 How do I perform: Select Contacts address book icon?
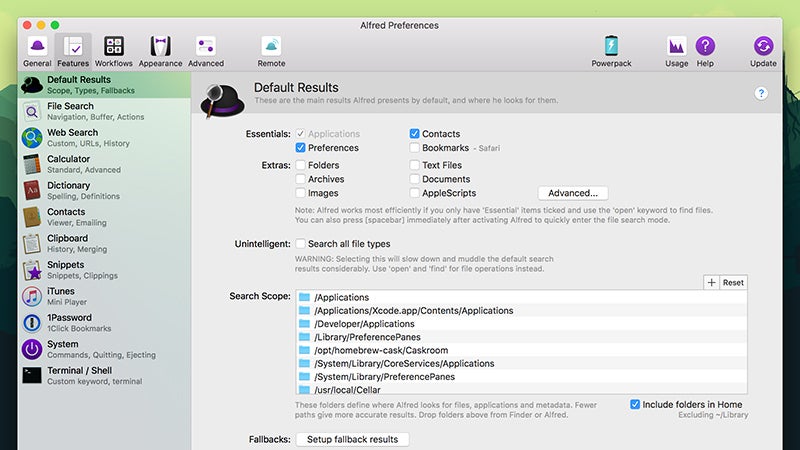point(32,217)
